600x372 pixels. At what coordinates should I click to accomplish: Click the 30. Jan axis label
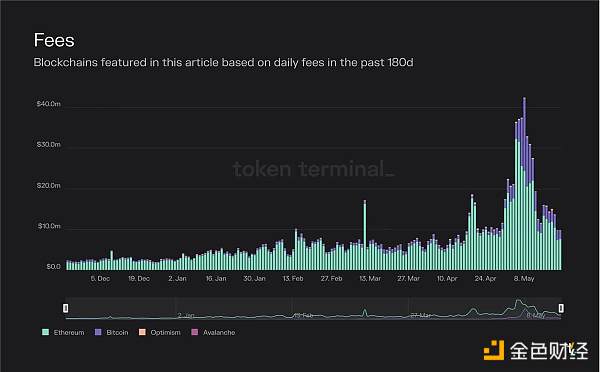click(254, 279)
